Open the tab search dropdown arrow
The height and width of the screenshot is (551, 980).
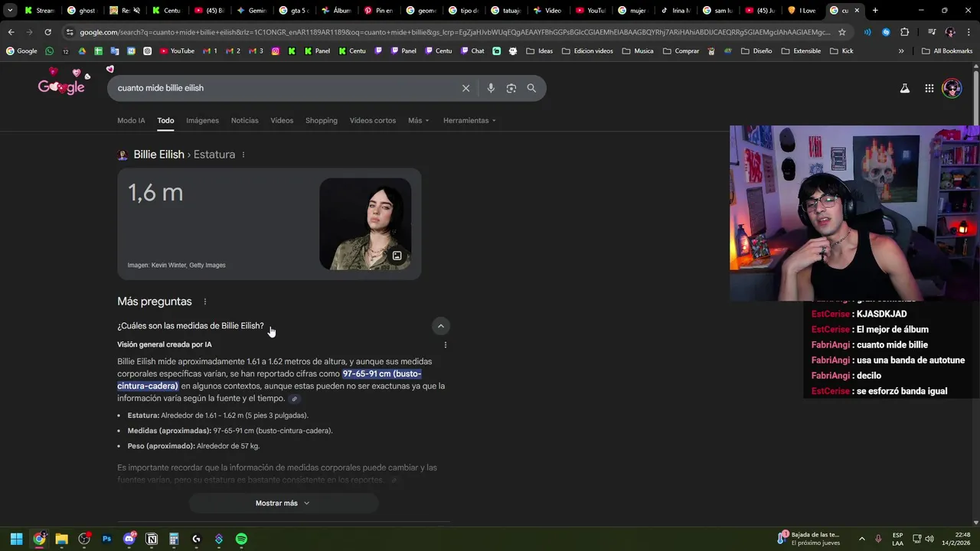(10, 11)
